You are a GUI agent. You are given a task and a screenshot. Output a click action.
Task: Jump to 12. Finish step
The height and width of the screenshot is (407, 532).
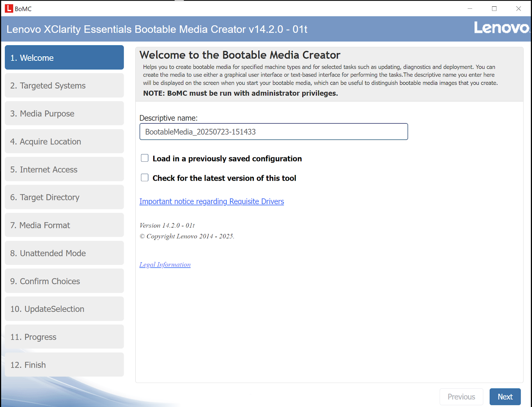64,365
